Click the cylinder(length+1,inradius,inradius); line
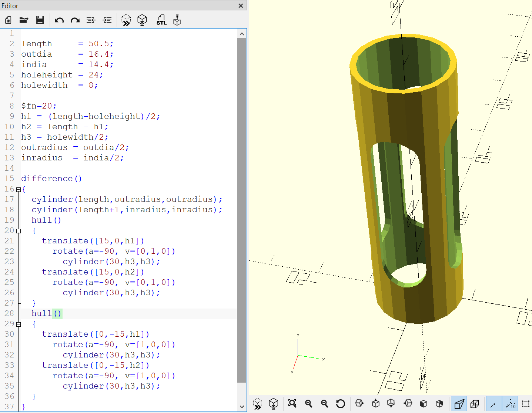The height and width of the screenshot is (413, 532). 127,210
